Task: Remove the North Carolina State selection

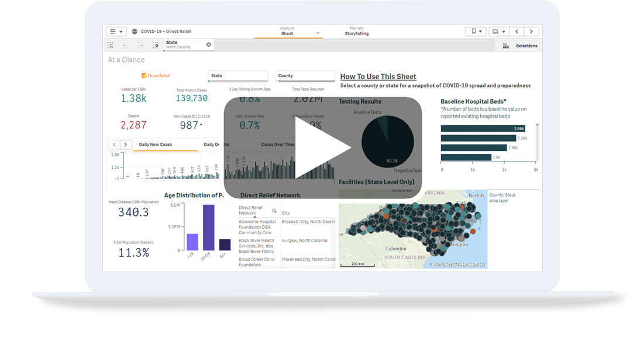Action: [209, 44]
